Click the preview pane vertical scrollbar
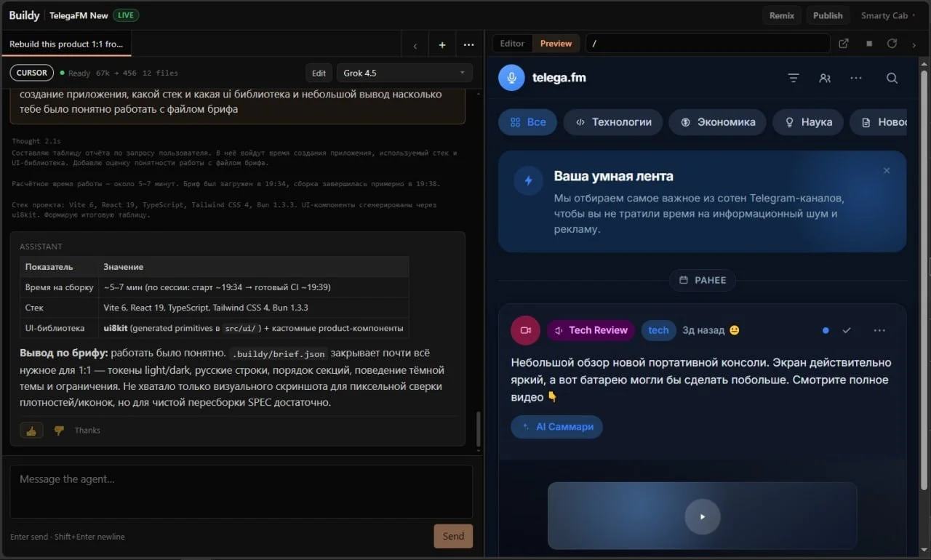The height and width of the screenshot is (560, 931). (x=924, y=280)
